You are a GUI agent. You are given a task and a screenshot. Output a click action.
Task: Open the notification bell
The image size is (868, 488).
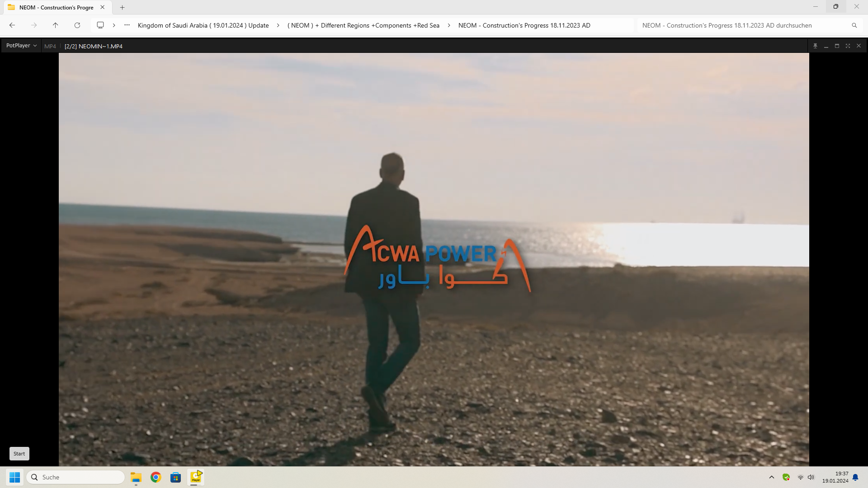(855, 477)
